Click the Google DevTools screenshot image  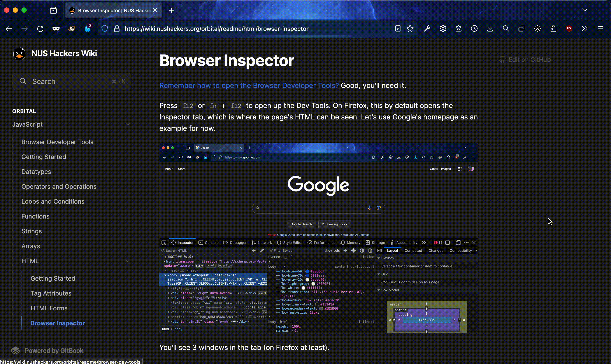click(x=318, y=237)
